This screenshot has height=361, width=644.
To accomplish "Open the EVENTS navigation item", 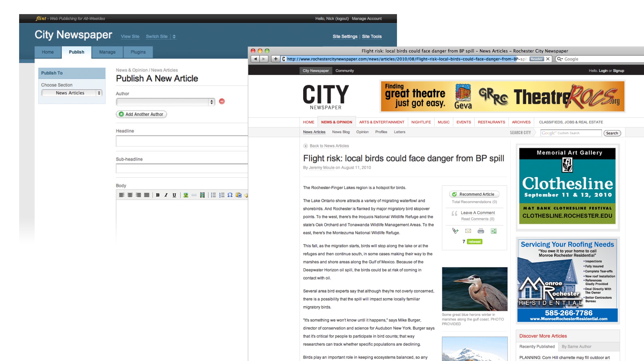I will [x=464, y=122].
